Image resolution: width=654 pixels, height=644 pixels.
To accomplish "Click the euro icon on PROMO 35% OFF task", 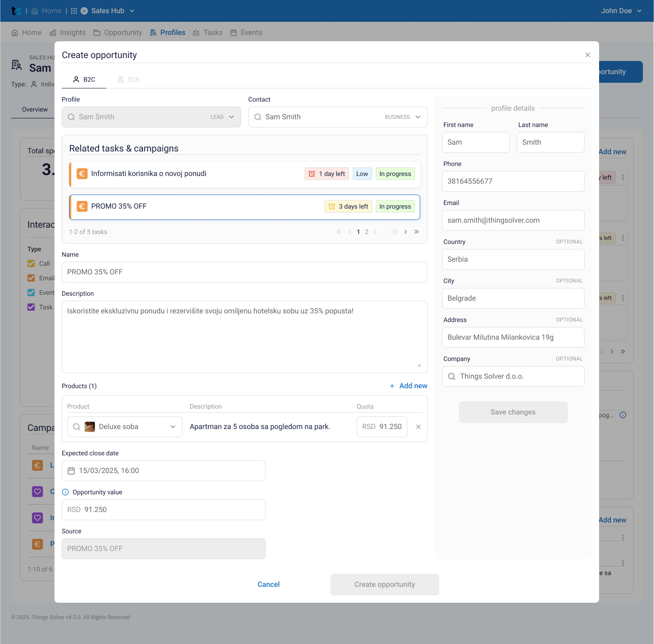I will 82,206.
